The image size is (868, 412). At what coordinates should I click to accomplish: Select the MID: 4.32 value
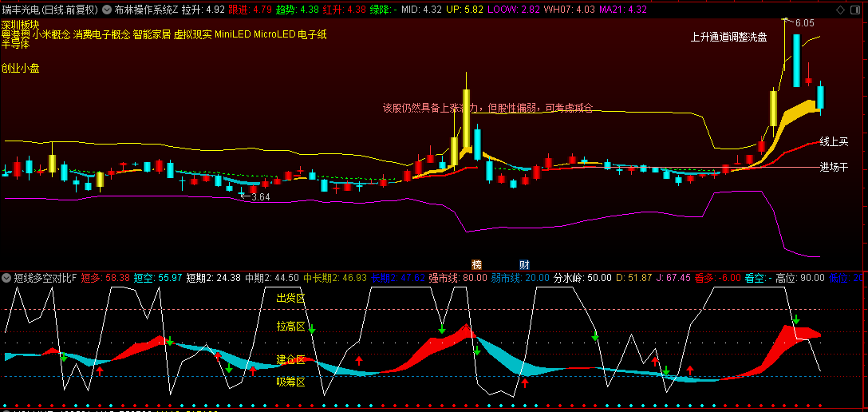421,10
